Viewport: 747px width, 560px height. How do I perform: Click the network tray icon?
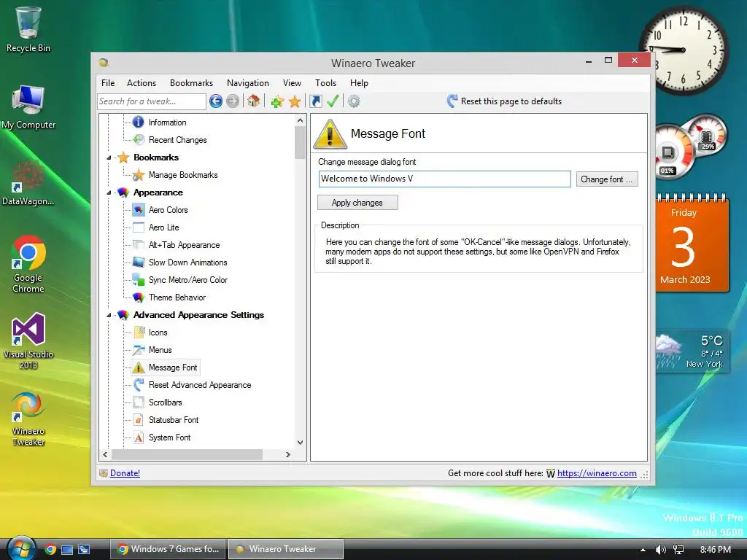click(x=679, y=550)
